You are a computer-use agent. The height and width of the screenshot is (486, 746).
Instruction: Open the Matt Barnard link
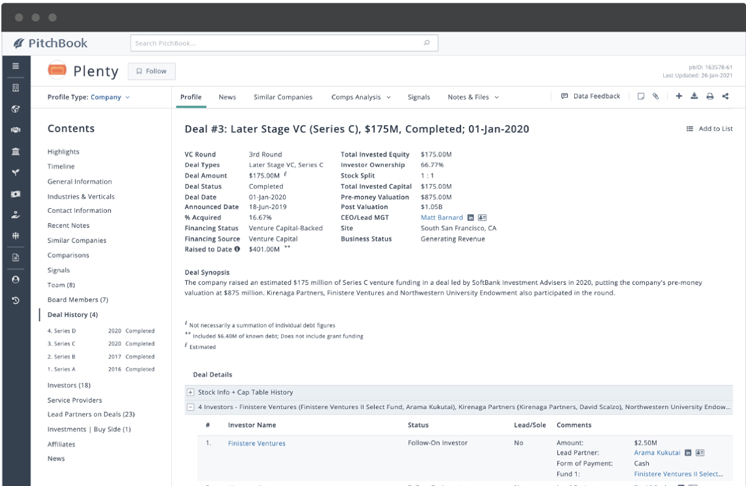442,218
